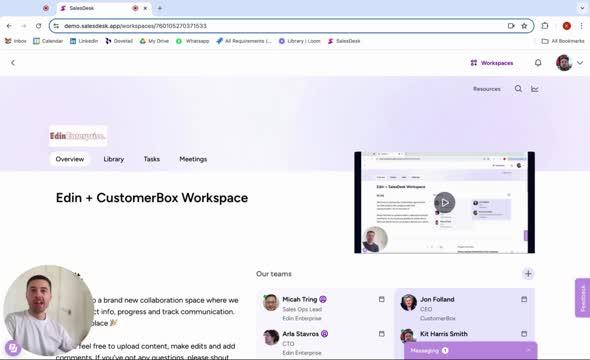The width and height of the screenshot is (590, 360).
Task: Open the analytics chart icon
Action: click(x=535, y=89)
